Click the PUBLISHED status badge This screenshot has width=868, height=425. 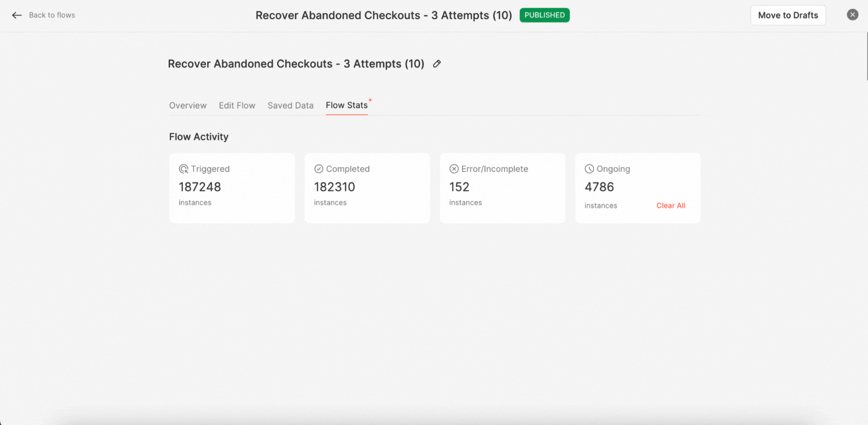(x=544, y=15)
